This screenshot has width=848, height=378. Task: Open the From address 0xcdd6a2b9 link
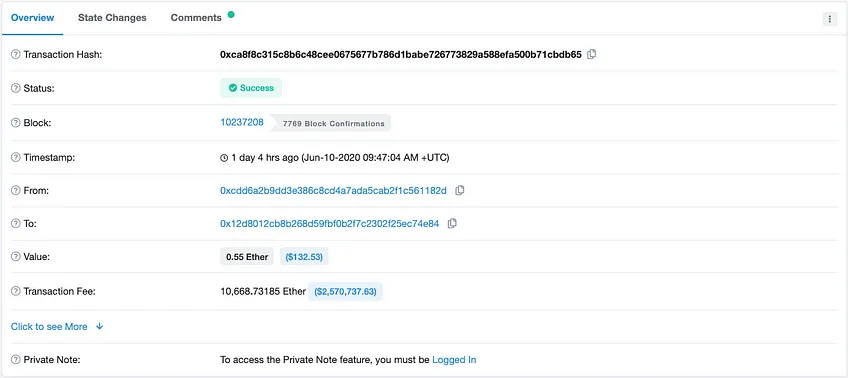click(333, 190)
